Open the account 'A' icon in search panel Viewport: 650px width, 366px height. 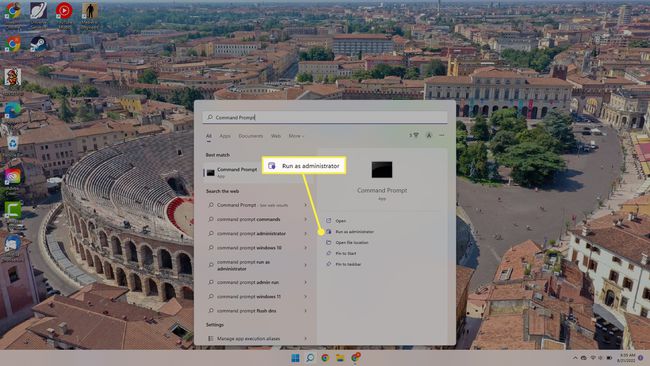click(x=429, y=136)
